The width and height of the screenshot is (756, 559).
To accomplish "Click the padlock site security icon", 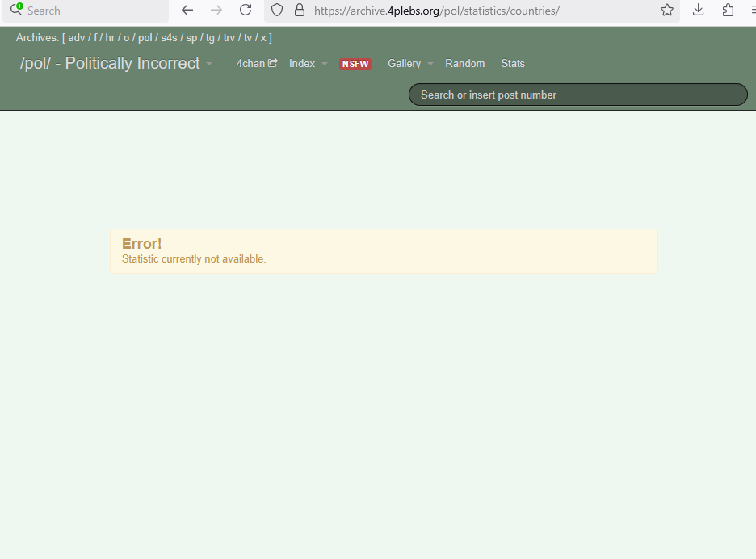I will pyautogui.click(x=300, y=11).
